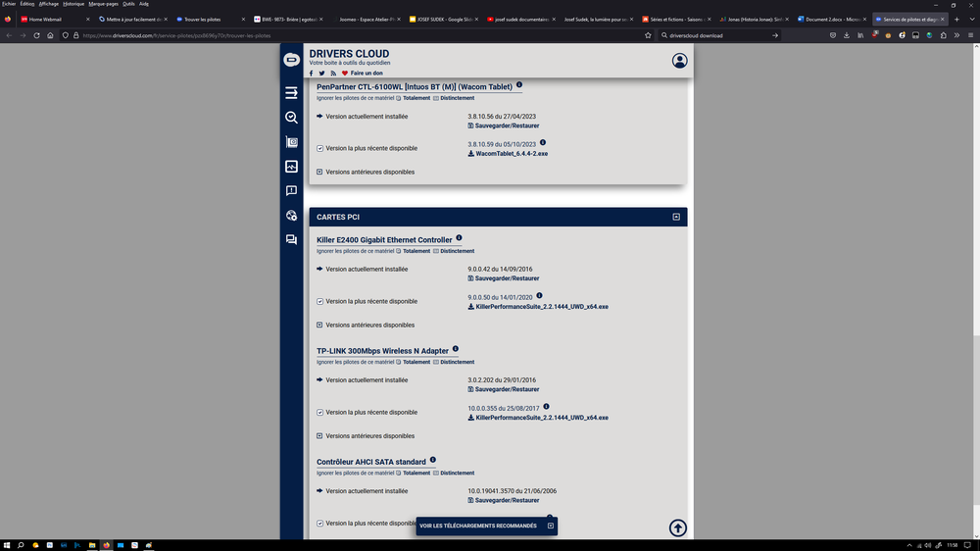Image resolution: width=980 pixels, height=551 pixels.
Task: Open the chat bubbles forum icon in sidebar
Action: pos(291,239)
